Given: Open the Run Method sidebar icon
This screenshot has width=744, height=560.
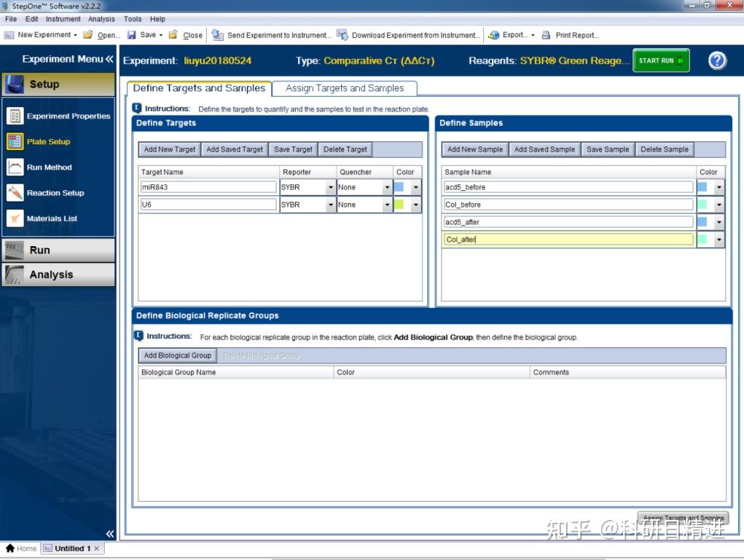Looking at the screenshot, I should (x=15, y=167).
